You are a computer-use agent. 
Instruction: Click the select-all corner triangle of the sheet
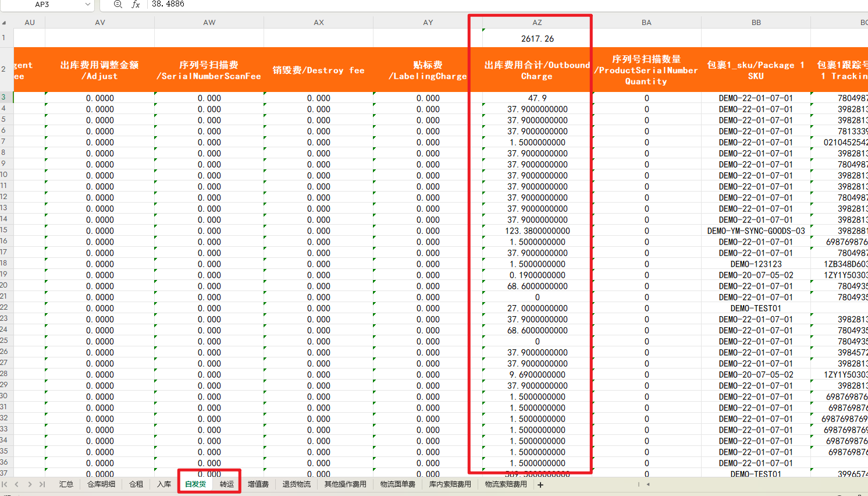pyautogui.click(x=5, y=23)
